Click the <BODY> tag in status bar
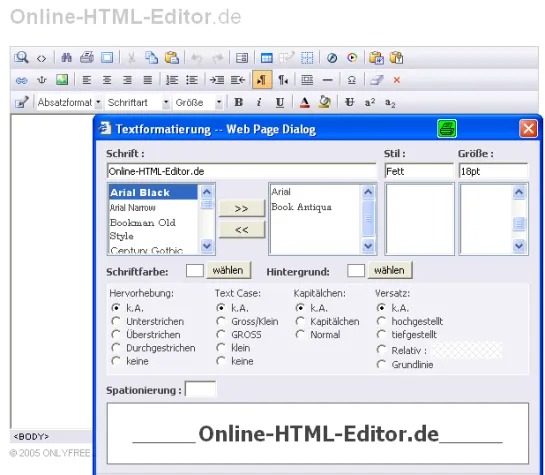 coord(31,436)
